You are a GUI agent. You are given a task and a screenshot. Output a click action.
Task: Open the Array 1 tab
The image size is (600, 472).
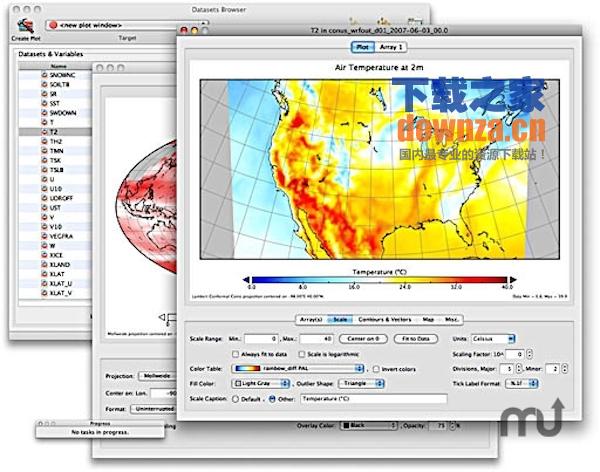[390, 46]
